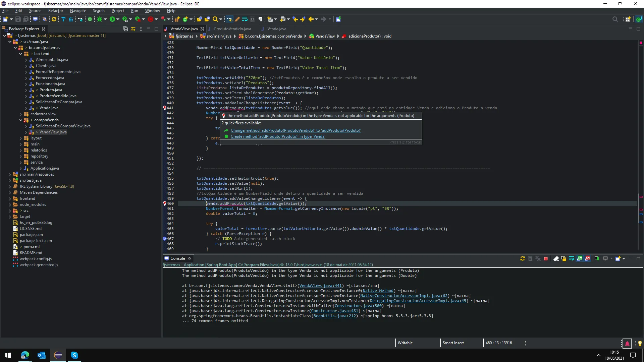Image resolution: width=644 pixels, height=362 pixels.
Task: Click error marker on line 441
Action: [164, 108]
